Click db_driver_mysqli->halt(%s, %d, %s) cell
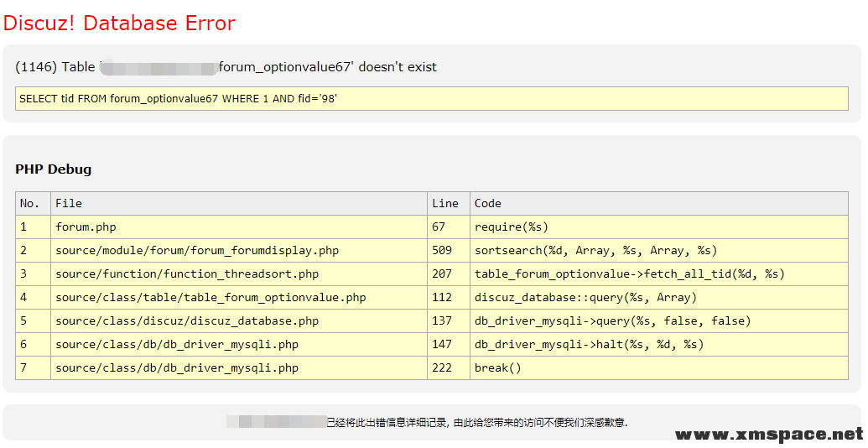This screenshot has height=448, width=868. click(x=658, y=344)
